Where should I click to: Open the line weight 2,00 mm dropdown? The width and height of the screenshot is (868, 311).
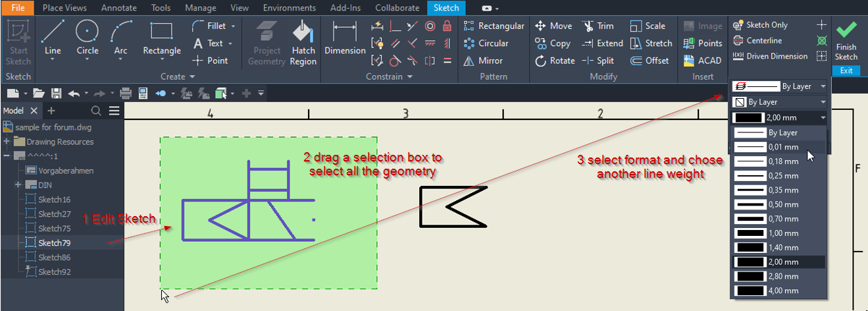point(779,118)
